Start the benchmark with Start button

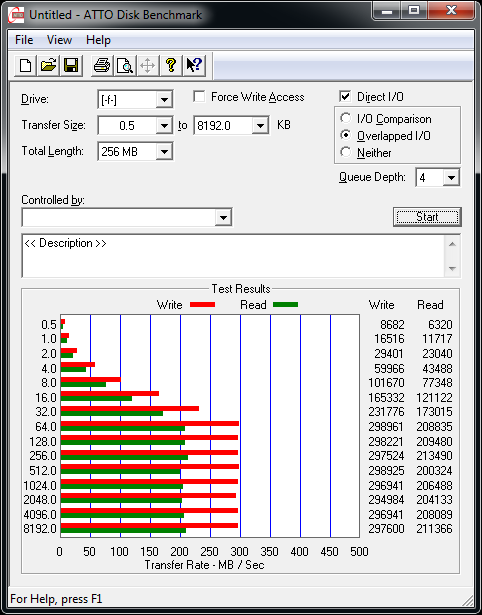tap(427, 217)
